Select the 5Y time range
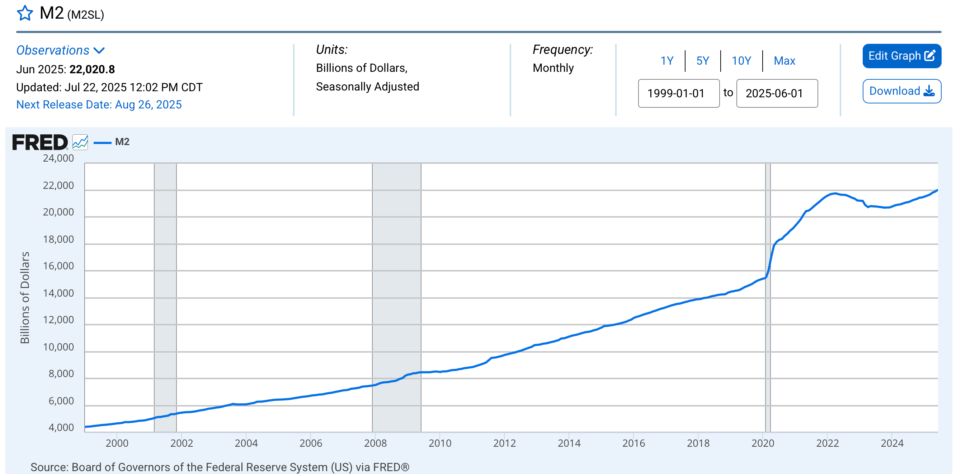The width and height of the screenshot is (980, 474). (702, 61)
